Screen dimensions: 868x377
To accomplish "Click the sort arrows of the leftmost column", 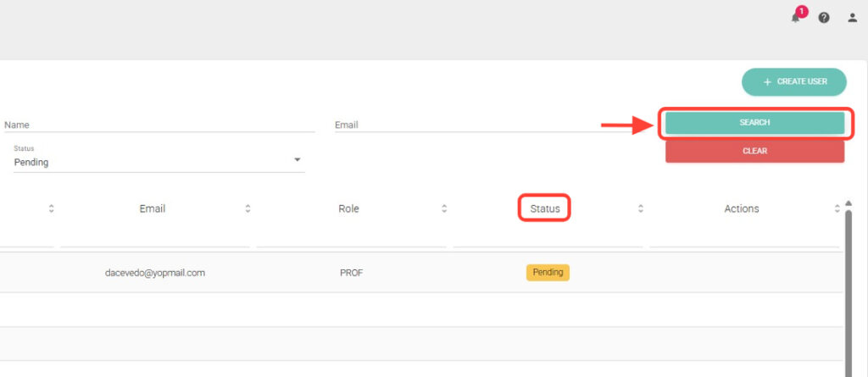I will tap(51, 208).
